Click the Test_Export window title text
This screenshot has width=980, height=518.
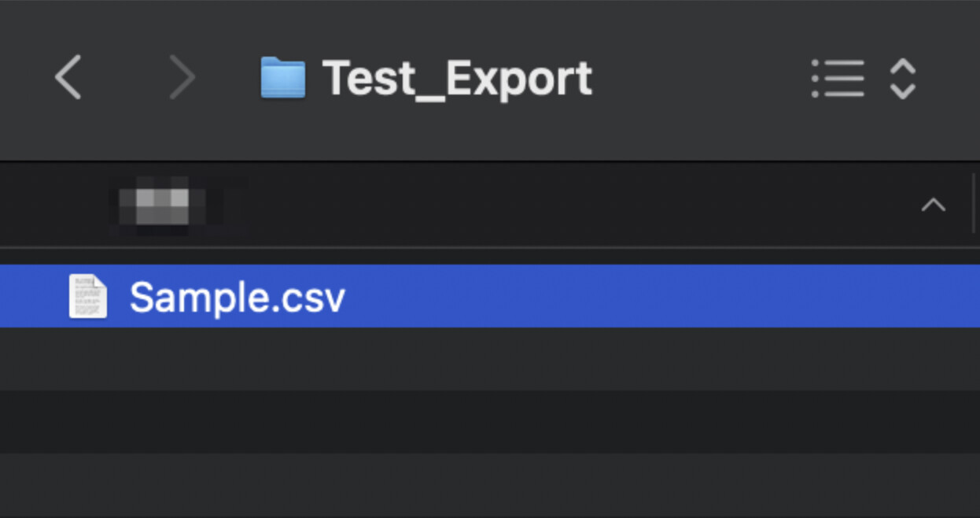[x=457, y=78]
